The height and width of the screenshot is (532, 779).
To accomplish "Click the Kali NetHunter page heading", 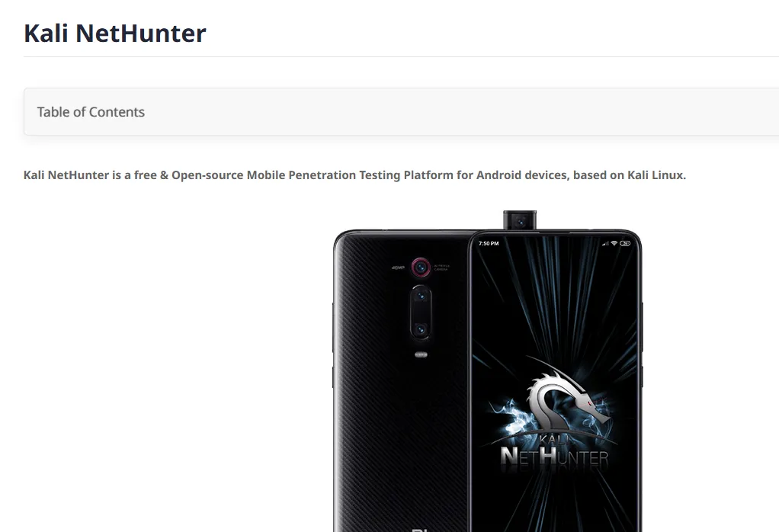I will 115,34.
